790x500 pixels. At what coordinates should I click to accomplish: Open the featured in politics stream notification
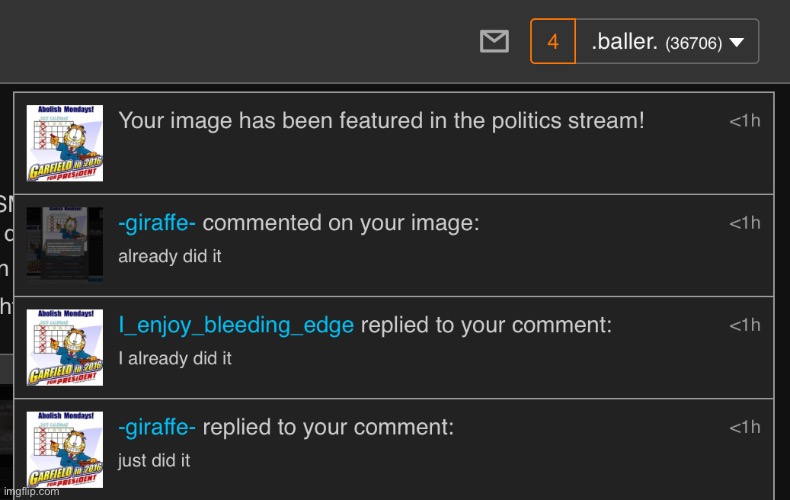coord(381,121)
